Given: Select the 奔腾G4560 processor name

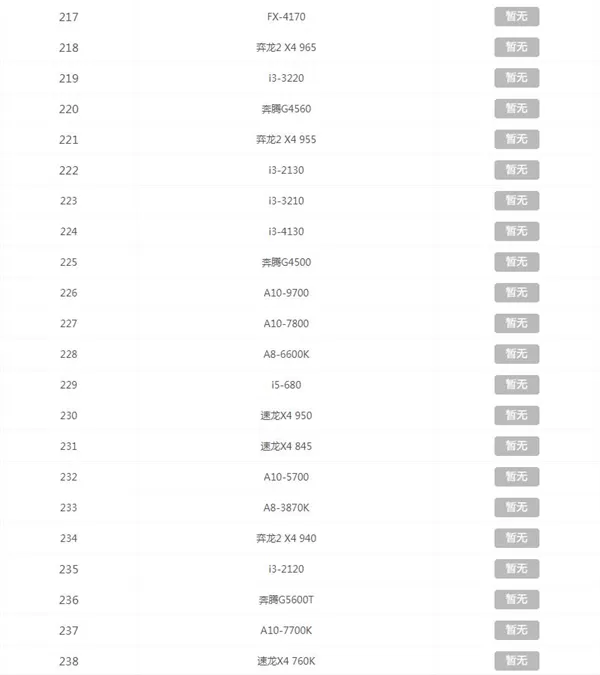Looking at the screenshot, I should point(286,109).
